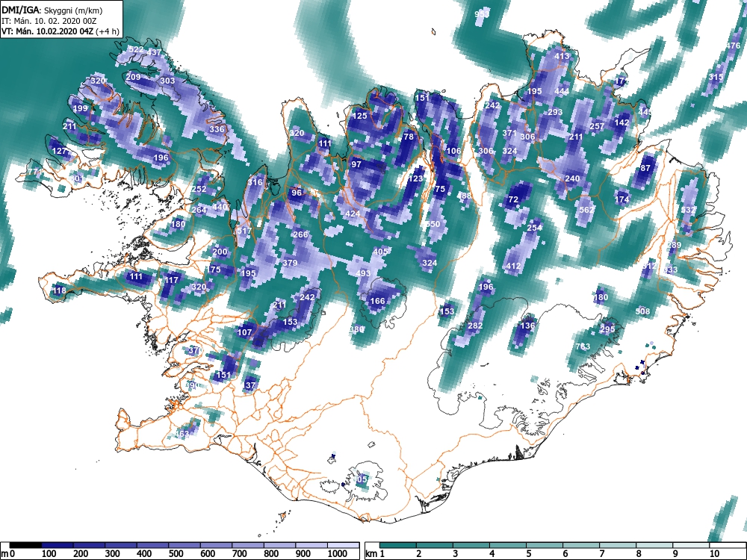The image size is (747, 560).
Task: Click the navy 100–200 m legend swatch
Action: click(x=58, y=545)
